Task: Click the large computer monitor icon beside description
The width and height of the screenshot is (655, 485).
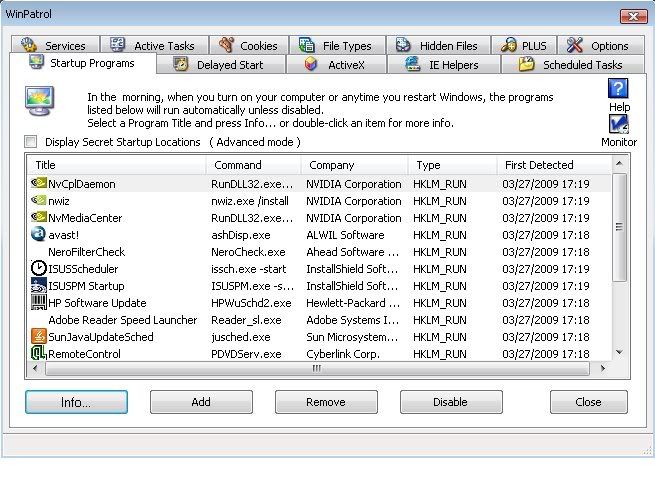Action: pyautogui.click(x=39, y=101)
